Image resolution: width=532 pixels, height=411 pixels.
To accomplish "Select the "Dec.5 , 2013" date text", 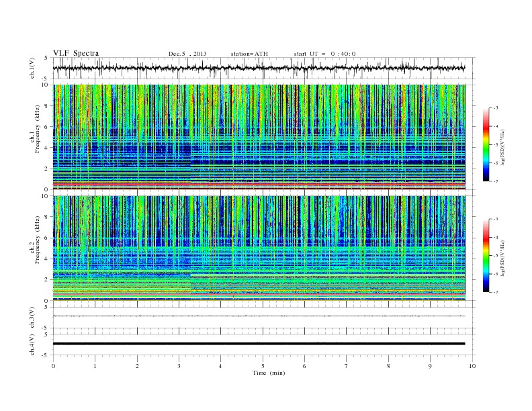I will [187, 54].
